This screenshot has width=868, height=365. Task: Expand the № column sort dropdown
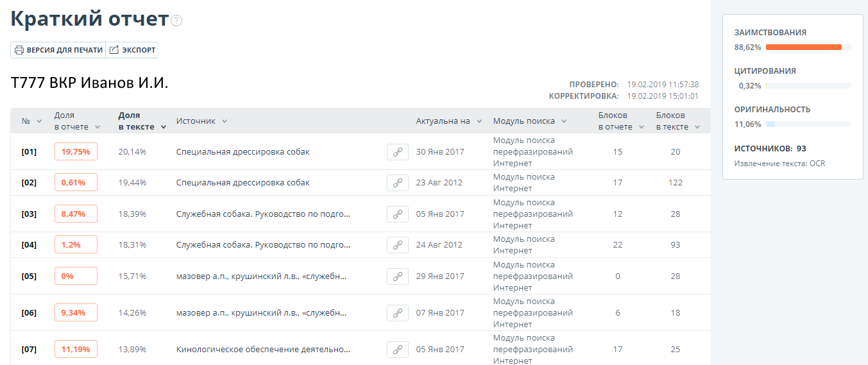(32, 121)
